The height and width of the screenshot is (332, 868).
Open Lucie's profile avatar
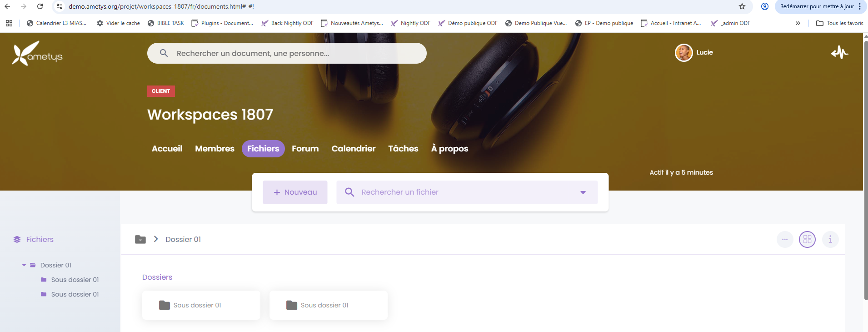tap(683, 53)
